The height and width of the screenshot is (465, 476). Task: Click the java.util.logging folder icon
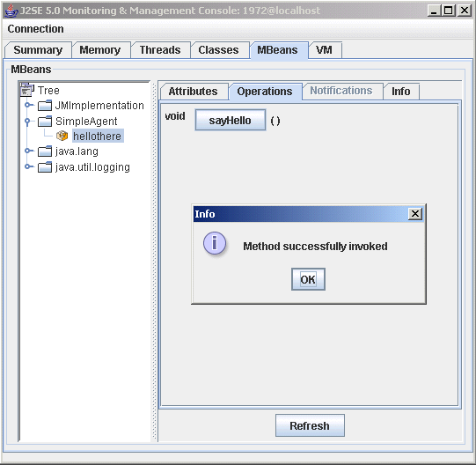pos(45,166)
